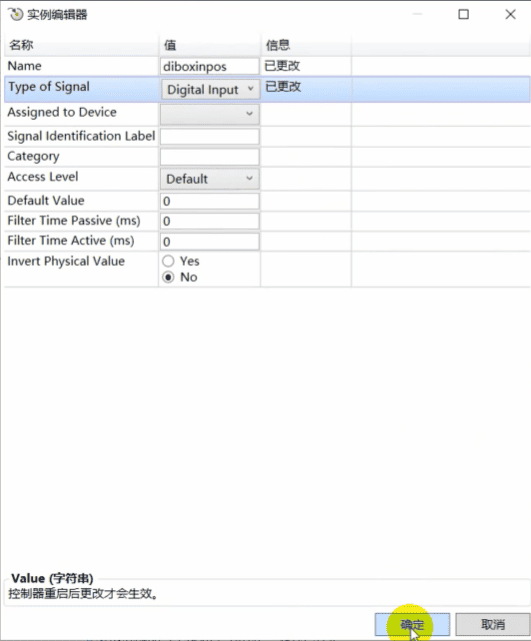Click the 取消 cancel button
The image size is (531, 641).
coord(493,625)
